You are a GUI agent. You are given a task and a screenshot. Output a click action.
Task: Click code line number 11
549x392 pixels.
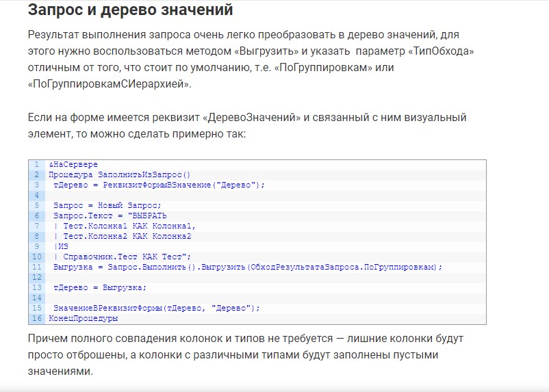coord(37,267)
